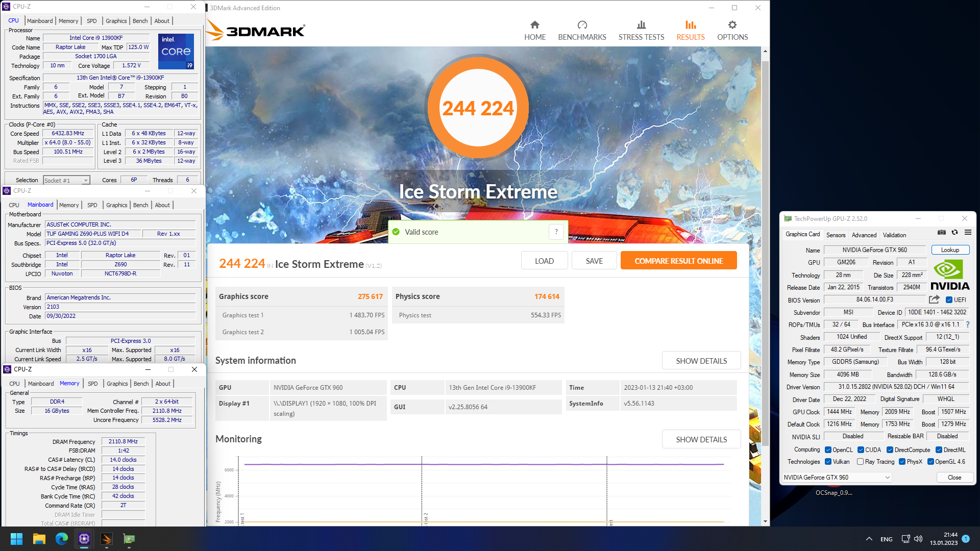980x551 pixels.
Task: Switch to CPU-Z from the taskbar
Action: 84,539
